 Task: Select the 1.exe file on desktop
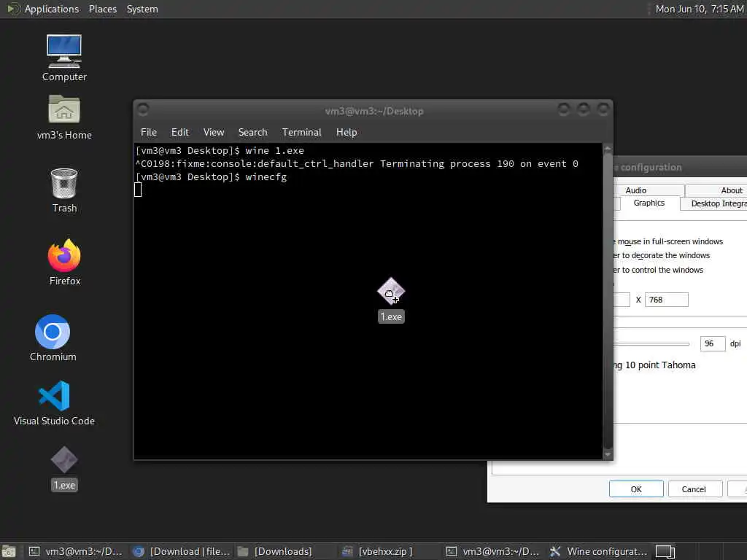tap(64, 469)
